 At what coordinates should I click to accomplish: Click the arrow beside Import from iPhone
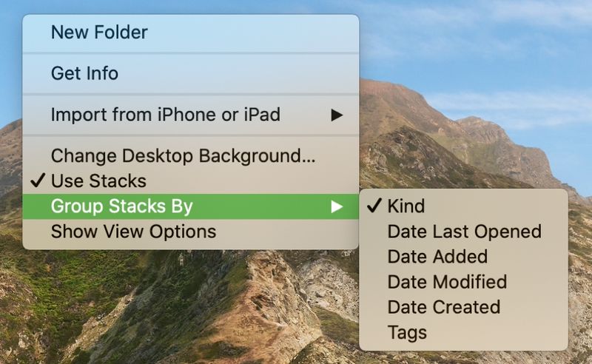pyautogui.click(x=337, y=115)
